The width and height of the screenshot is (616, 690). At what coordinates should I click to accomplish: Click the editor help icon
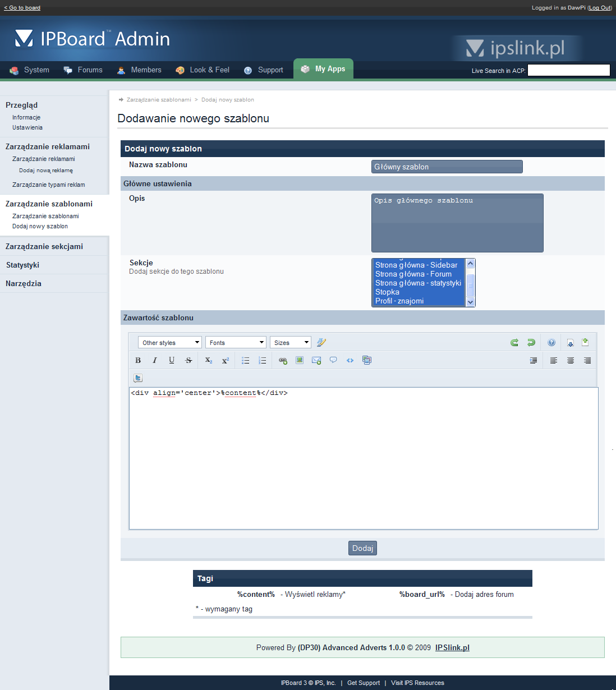[551, 342]
